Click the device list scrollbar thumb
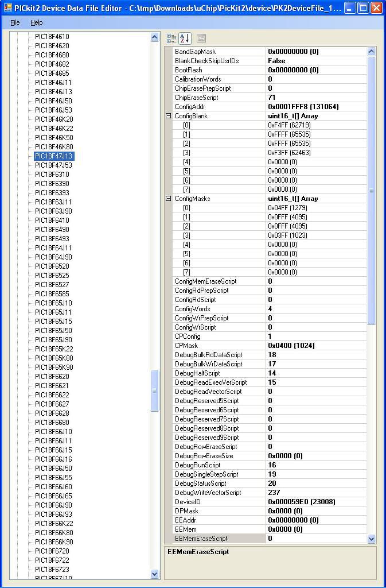Viewport: 386px width, 588px height. [x=155, y=390]
